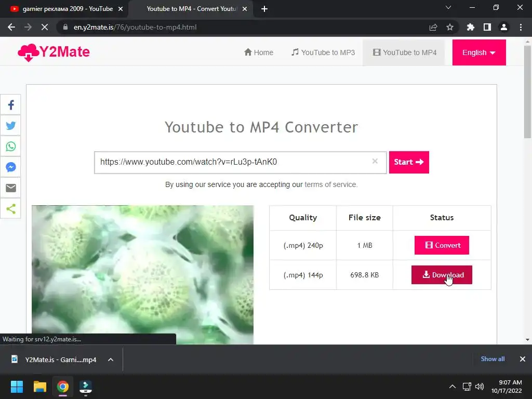Stop page loading with the X button

(45, 27)
